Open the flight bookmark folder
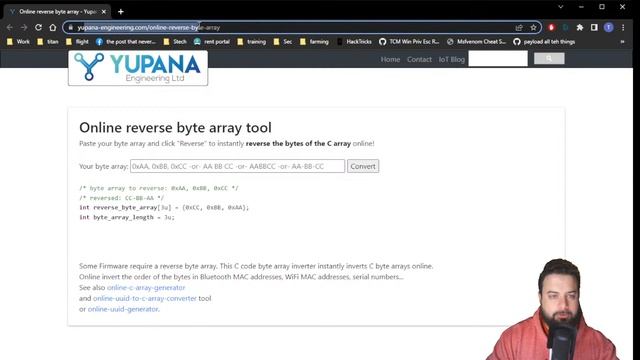The image size is (640, 360). pos(77,42)
